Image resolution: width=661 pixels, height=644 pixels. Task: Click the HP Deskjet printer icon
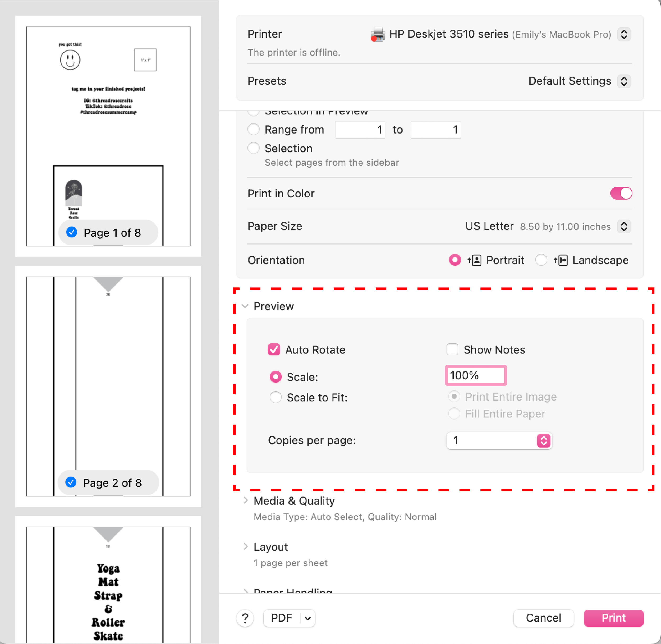click(378, 34)
